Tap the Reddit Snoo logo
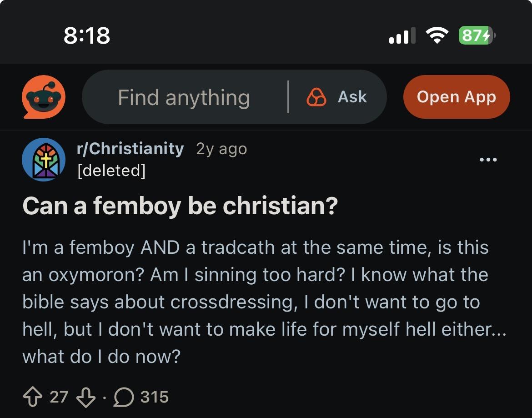532x418 pixels. [44, 97]
